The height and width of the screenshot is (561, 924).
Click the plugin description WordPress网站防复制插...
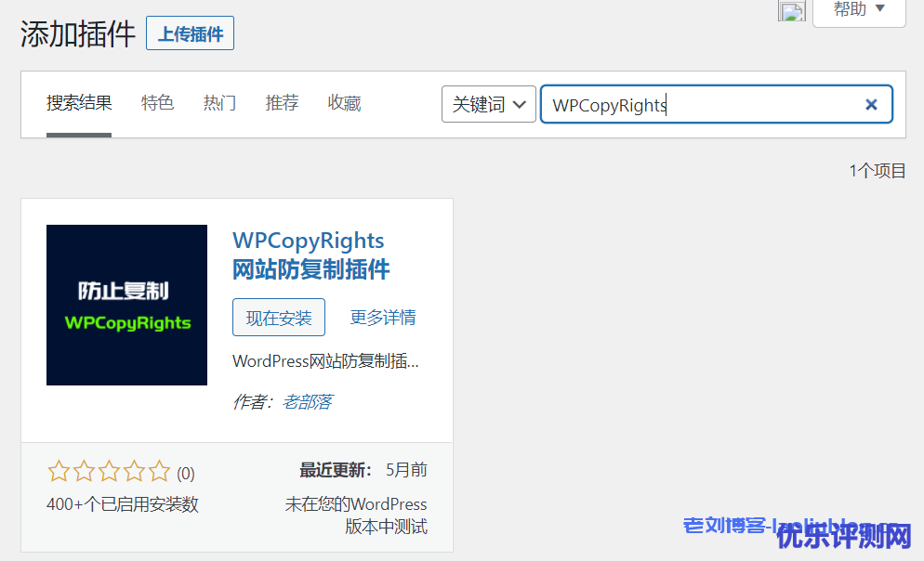tap(326, 361)
